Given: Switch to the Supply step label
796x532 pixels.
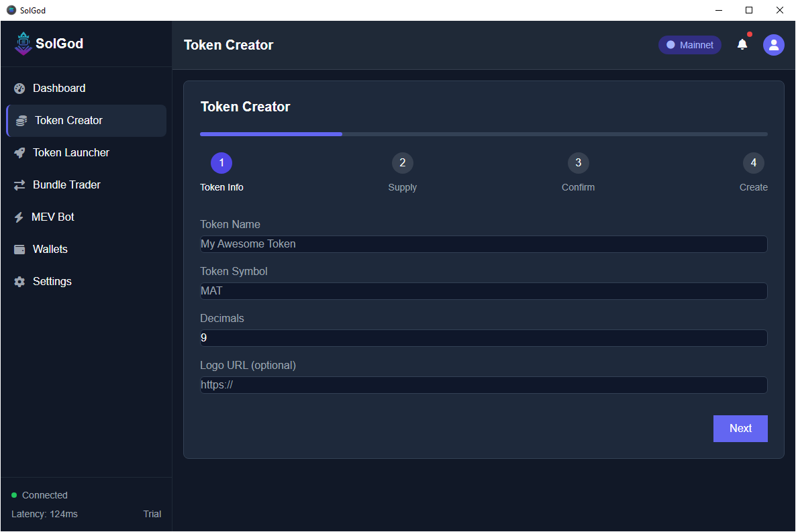Looking at the screenshot, I should coord(402,187).
